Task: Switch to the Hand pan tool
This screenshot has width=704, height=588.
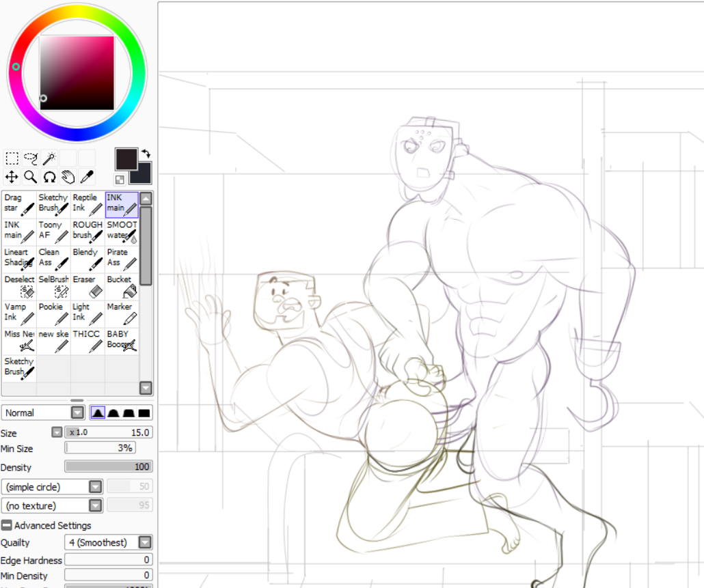Action: [68, 178]
